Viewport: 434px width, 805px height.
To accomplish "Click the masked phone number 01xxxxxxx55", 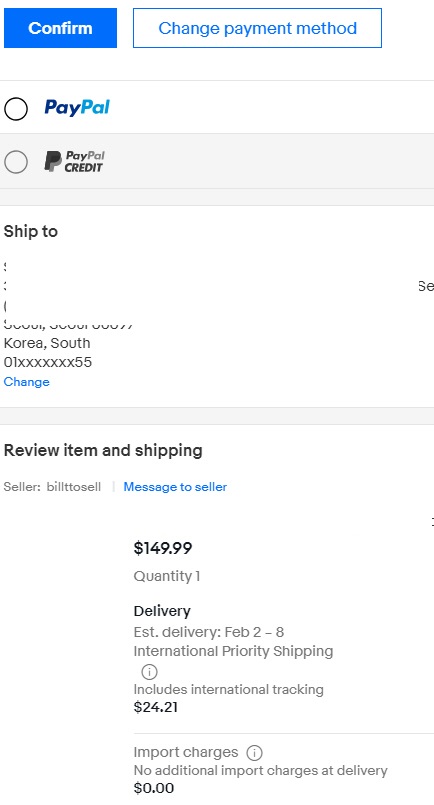I will [x=48, y=362].
